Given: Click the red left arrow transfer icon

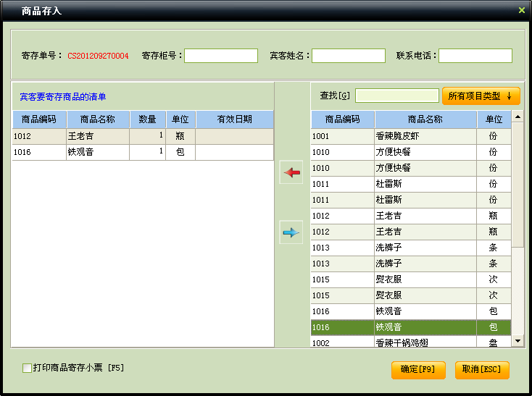Looking at the screenshot, I should (291, 172).
